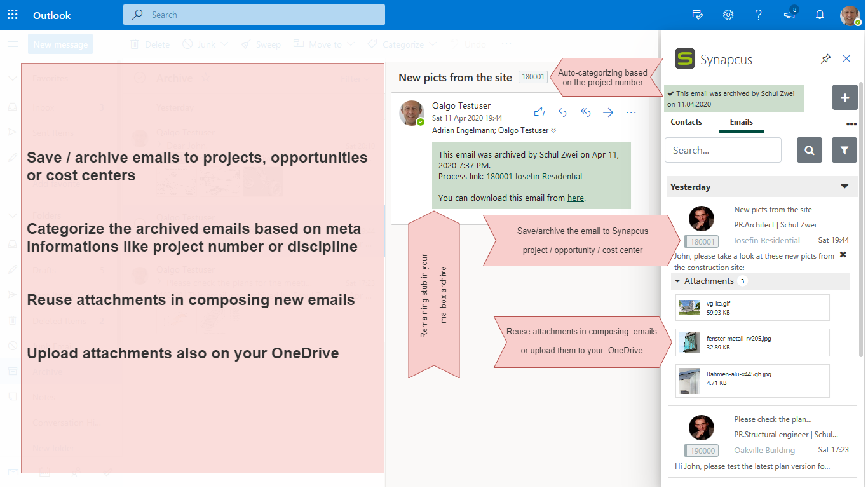Select the "Please check the plan..." email

(773, 419)
